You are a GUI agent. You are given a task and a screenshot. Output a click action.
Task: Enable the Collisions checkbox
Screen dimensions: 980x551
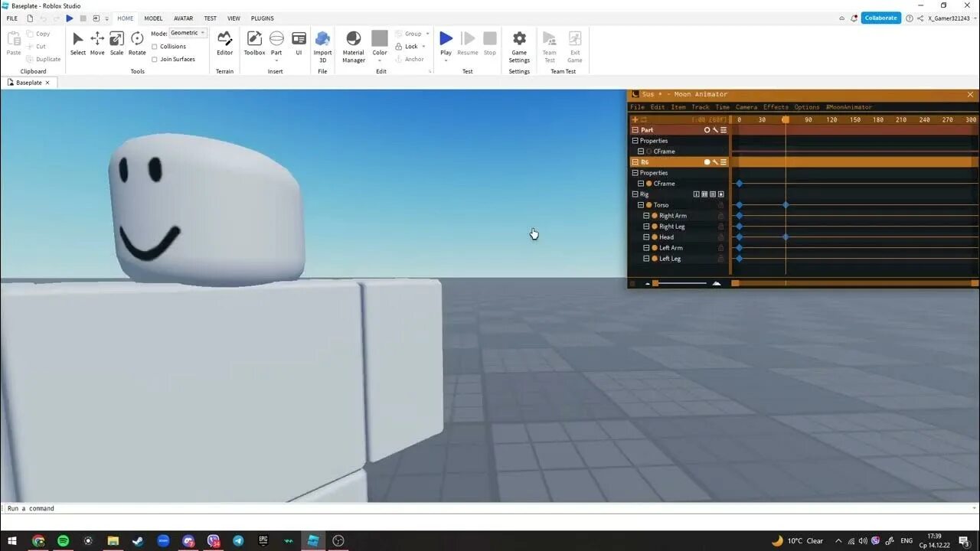(x=155, y=47)
